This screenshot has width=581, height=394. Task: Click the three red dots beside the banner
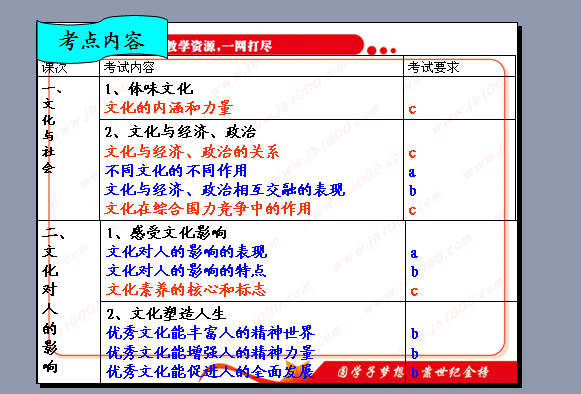click(381, 50)
